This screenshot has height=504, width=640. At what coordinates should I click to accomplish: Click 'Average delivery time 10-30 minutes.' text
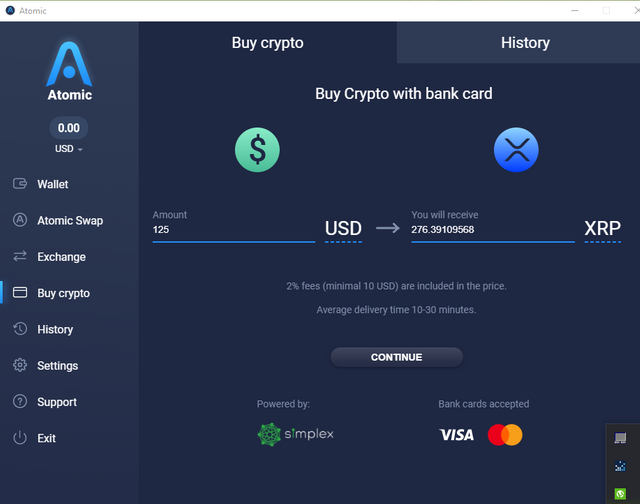coord(396,310)
